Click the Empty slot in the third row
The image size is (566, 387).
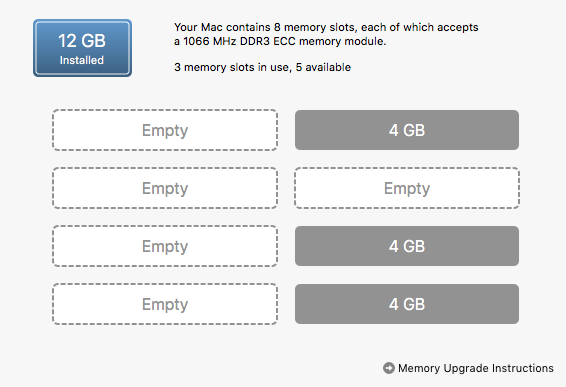tap(165, 246)
